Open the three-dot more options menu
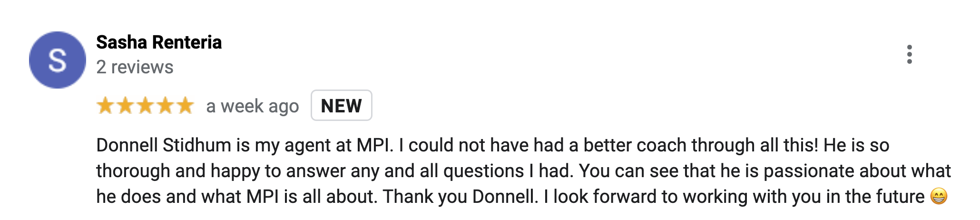The image size is (980, 220). point(909,54)
